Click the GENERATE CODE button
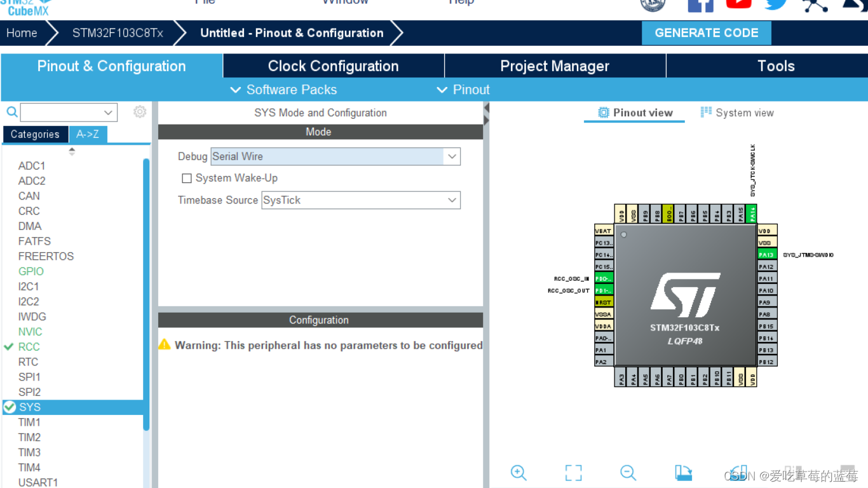This screenshot has height=488, width=868. tap(707, 33)
